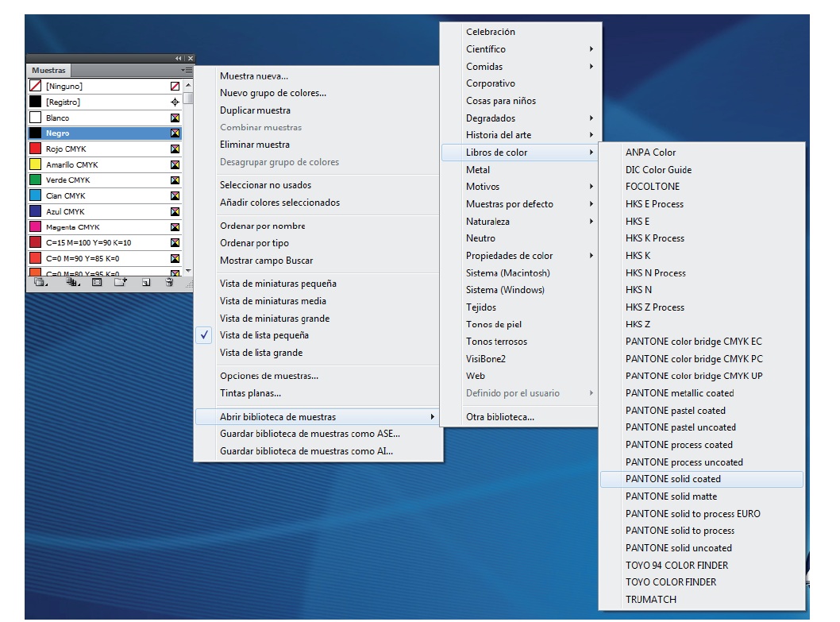Click the new color group folder icon
Screen dimensions: 840x622
click(x=121, y=282)
